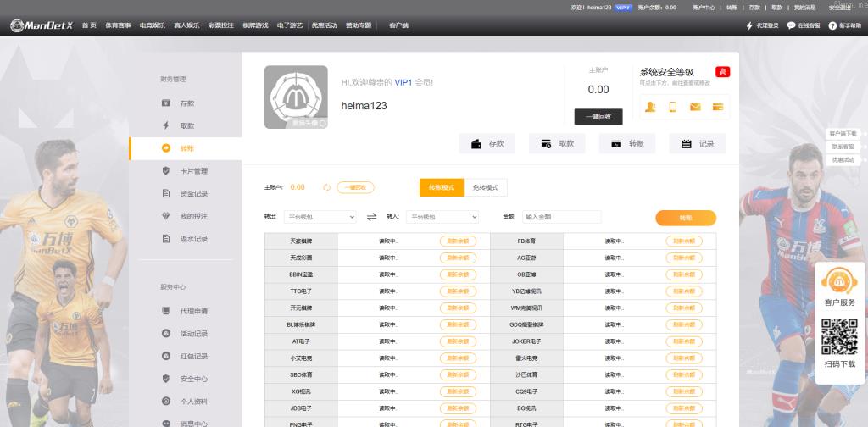This screenshot has height=427, width=868.
Task: Open 资金记录 in the sidebar
Action: pyautogui.click(x=193, y=194)
